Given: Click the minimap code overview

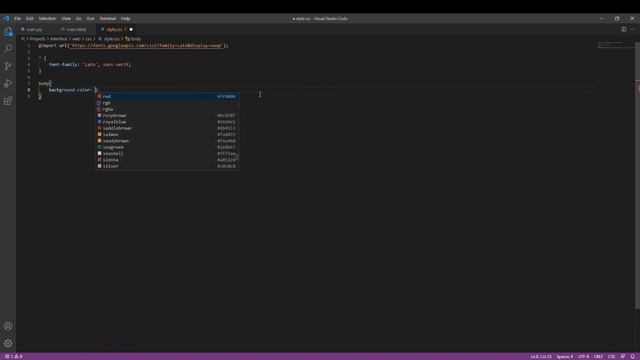Looking at the screenshot, I should pyautogui.click(x=616, y=44).
